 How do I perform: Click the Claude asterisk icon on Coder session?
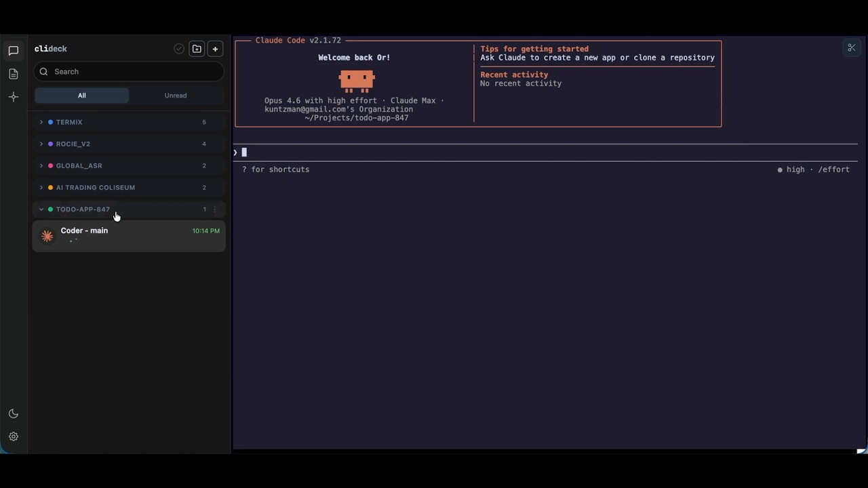(x=47, y=235)
